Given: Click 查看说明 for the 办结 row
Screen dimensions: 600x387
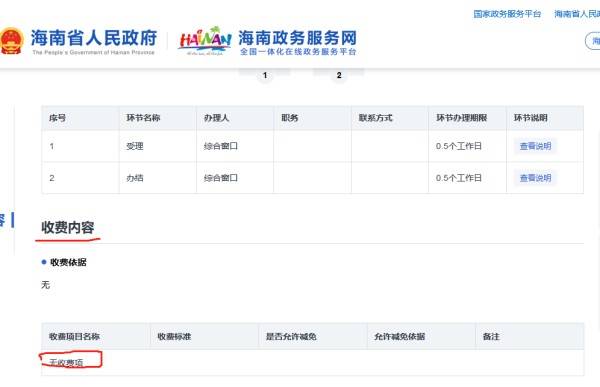Looking at the screenshot, I should (x=535, y=178).
